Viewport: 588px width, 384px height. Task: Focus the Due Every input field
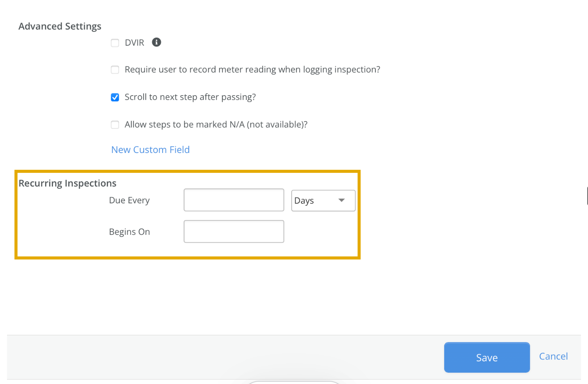coord(234,200)
